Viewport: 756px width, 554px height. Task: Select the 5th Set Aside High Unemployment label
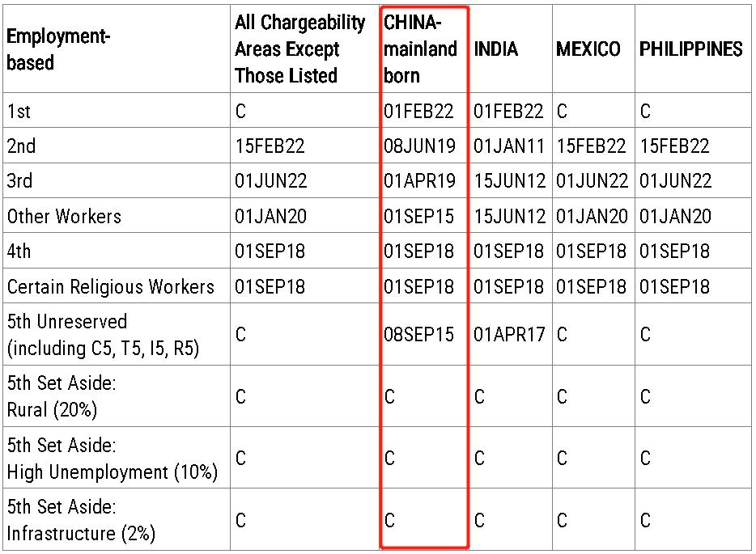click(112, 459)
